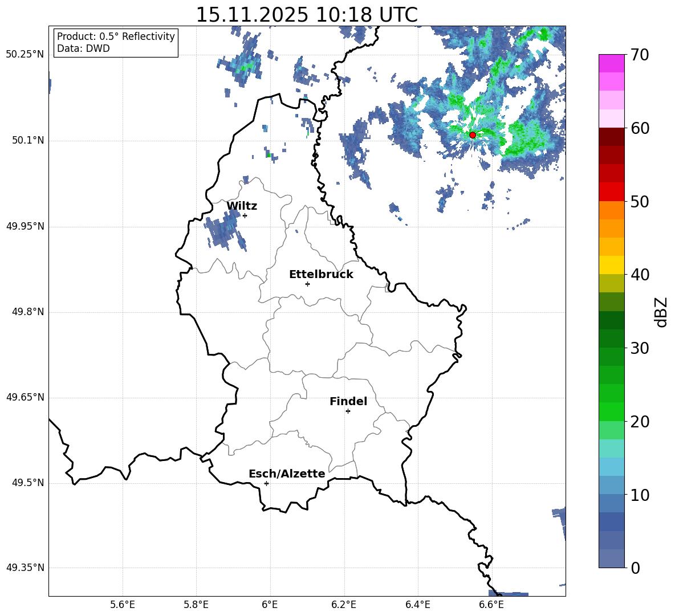Click the timestamp title 15.11.2025 10:18 UTC
Viewport: 675px width, 616px height.
coord(307,15)
